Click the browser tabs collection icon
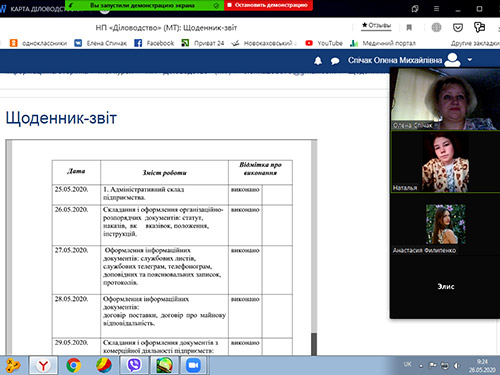This screenshot has height=375, width=500. 415,9
